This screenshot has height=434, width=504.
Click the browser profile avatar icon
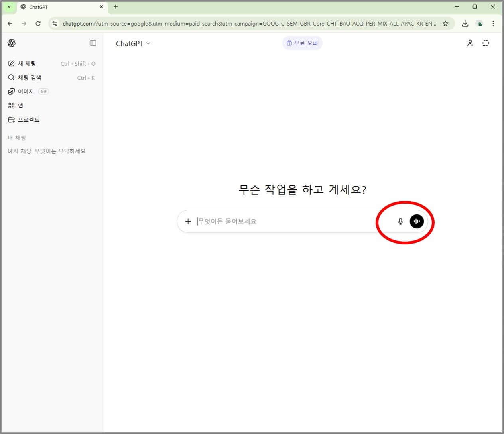pos(479,24)
